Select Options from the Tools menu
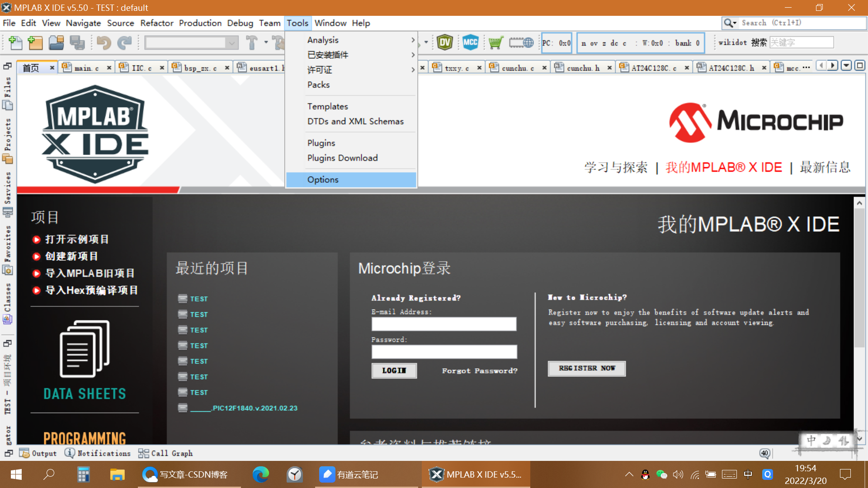This screenshot has width=868, height=488. (x=323, y=179)
